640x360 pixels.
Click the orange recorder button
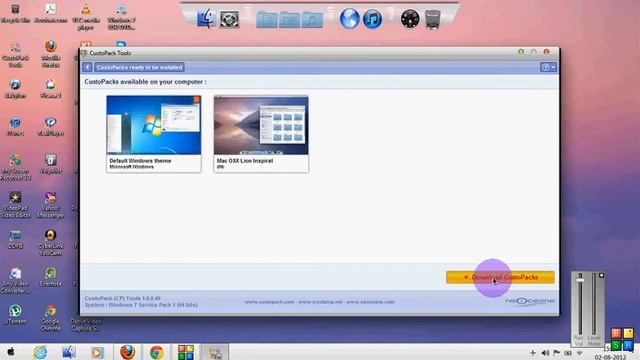coord(616,333)
